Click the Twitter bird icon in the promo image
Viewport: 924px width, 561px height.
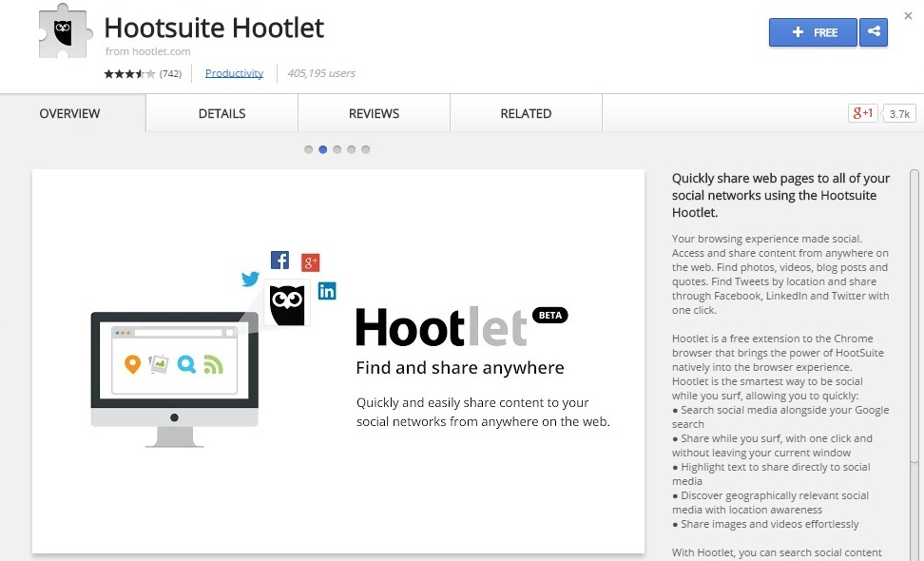point(250,279)
